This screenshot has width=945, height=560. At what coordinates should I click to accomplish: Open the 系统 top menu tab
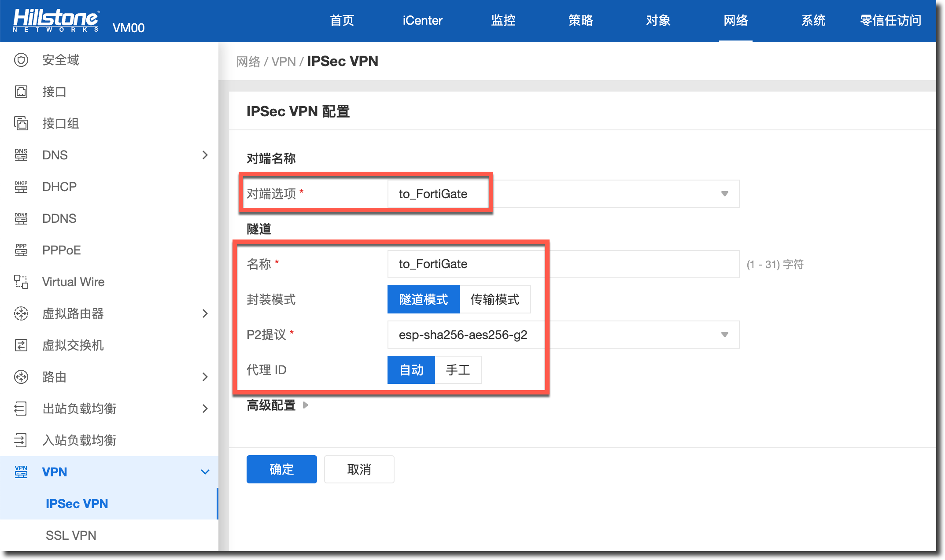tap(813, 20)
